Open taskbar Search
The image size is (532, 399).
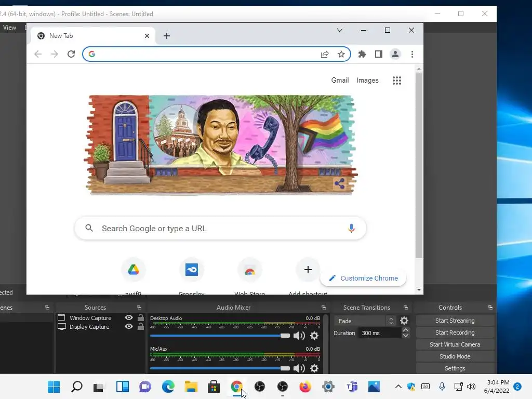point(77,387)
